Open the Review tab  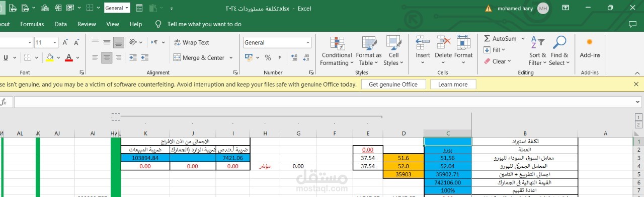(87, 24)
